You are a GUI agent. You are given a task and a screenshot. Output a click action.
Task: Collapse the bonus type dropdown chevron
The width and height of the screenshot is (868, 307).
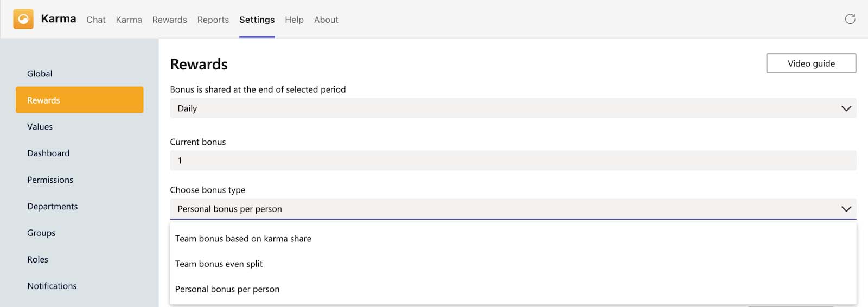tap(846, 209)
